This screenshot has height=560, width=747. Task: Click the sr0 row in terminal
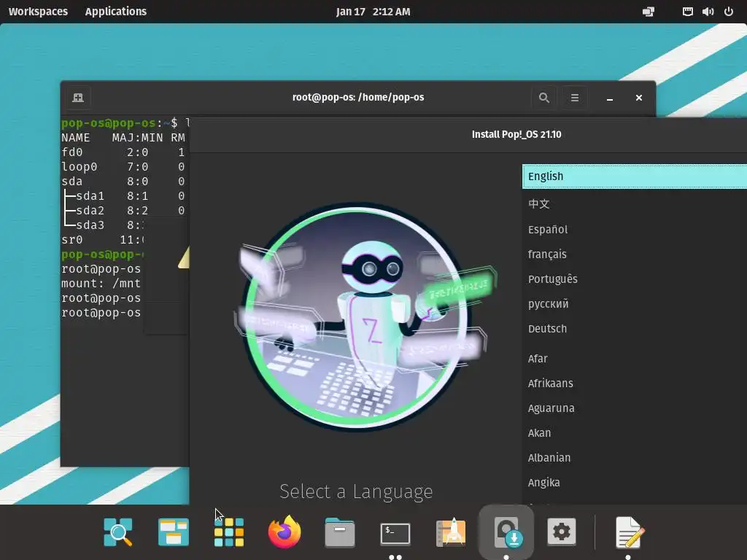[x=103, y=239]
